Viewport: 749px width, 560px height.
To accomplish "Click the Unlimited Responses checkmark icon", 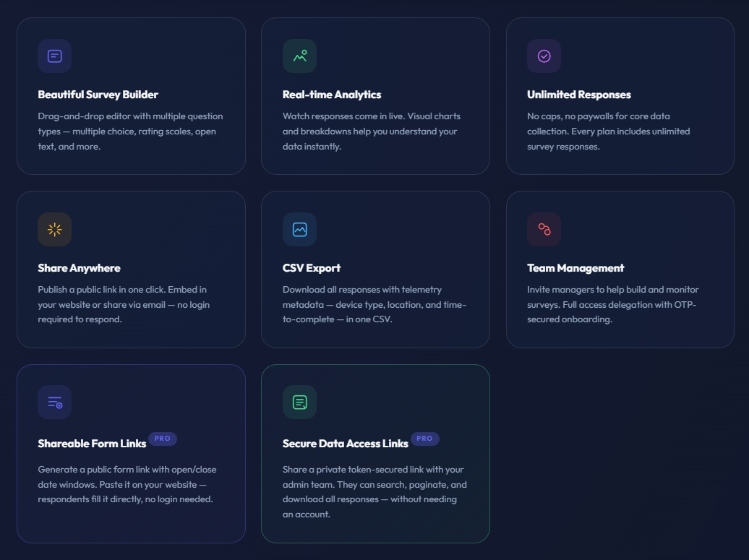I will (544, 56).
